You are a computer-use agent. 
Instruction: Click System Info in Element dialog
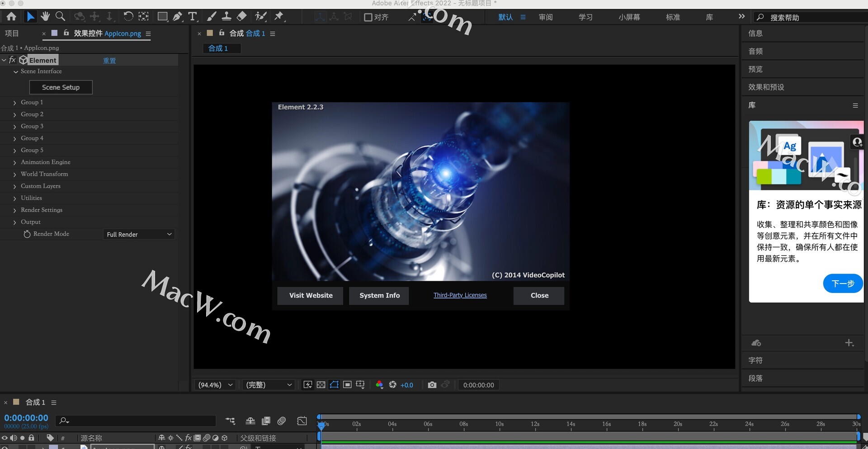380,295
